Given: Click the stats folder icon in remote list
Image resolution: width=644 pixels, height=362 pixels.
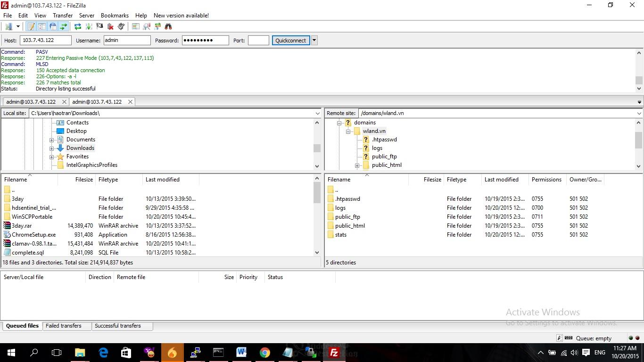Looking at the screenshot, I should [330, 235].
